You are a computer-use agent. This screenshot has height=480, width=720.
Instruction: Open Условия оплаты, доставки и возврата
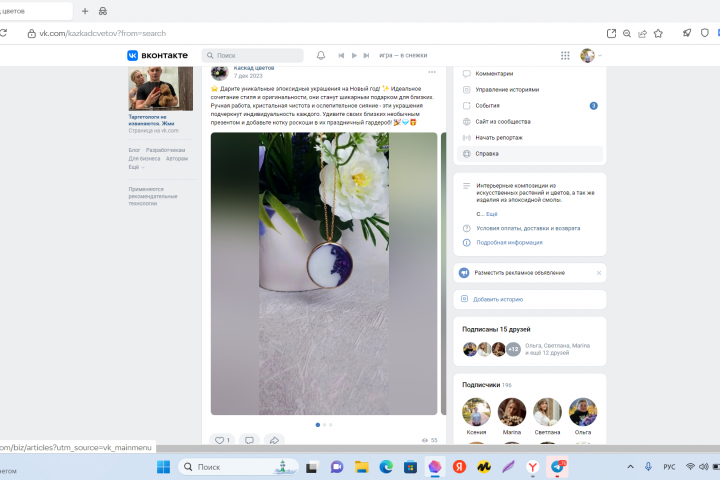coord(528,228)
